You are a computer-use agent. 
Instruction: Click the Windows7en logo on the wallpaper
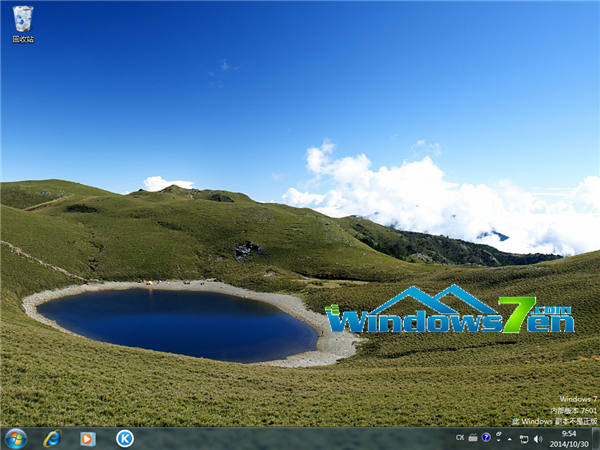[x=450, y=312]
